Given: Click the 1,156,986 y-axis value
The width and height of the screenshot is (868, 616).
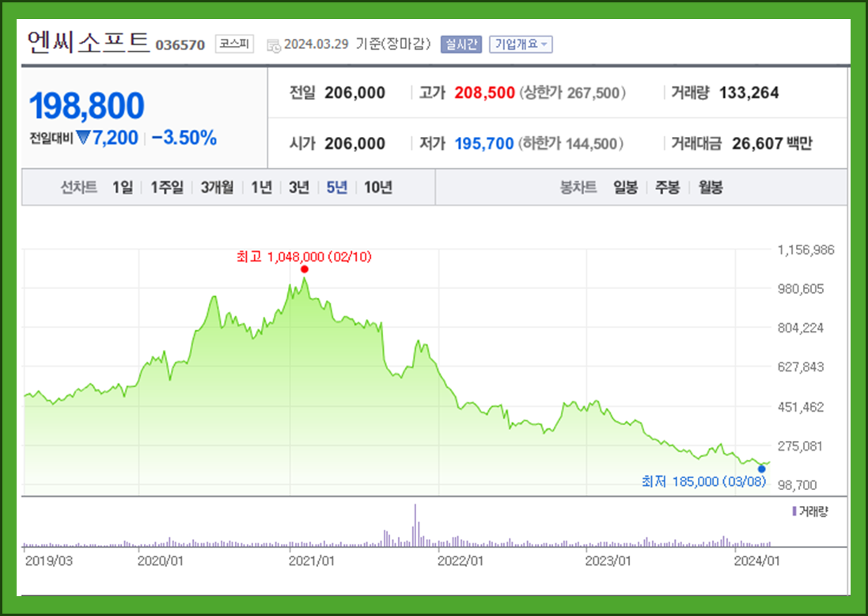Looking at the screenshot, I should (x=805, y=250).
